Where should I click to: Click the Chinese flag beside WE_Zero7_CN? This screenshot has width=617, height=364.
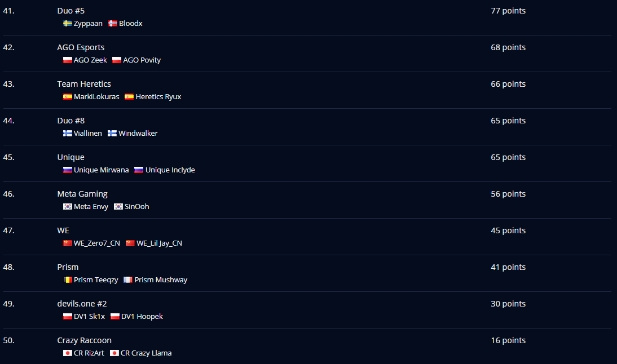[x=67, y=243]
